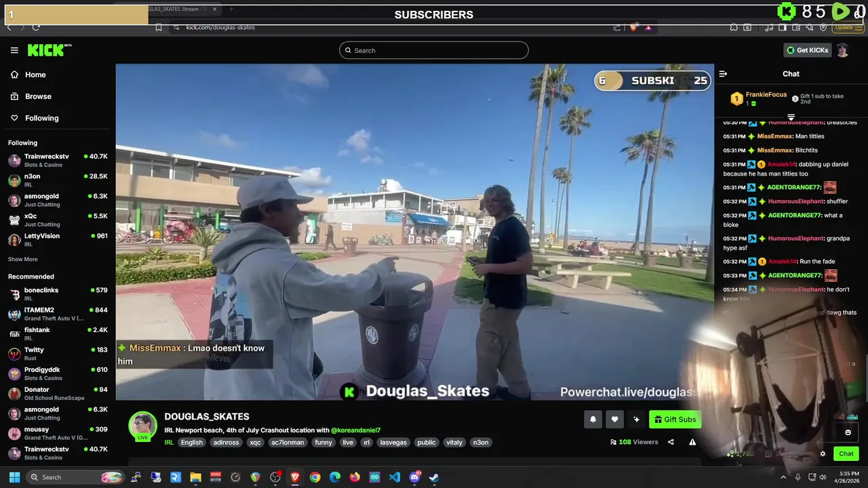Expand the gift leaderboard chevron

791,117
